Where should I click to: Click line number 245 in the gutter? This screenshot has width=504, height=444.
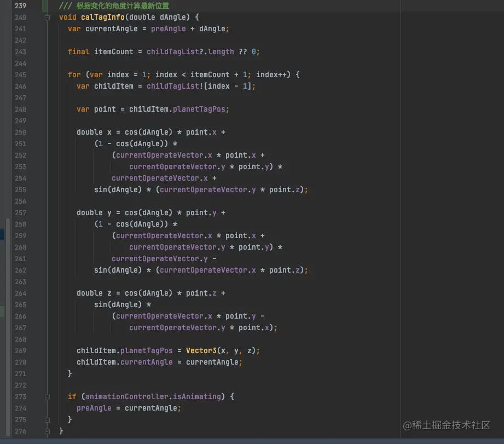click(21, 75)
